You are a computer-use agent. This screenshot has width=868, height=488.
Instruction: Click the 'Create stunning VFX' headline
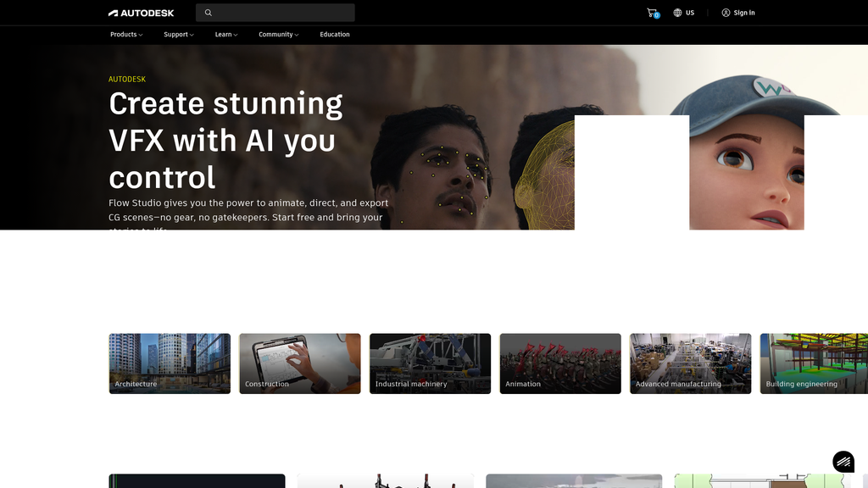tap(225, 141)
